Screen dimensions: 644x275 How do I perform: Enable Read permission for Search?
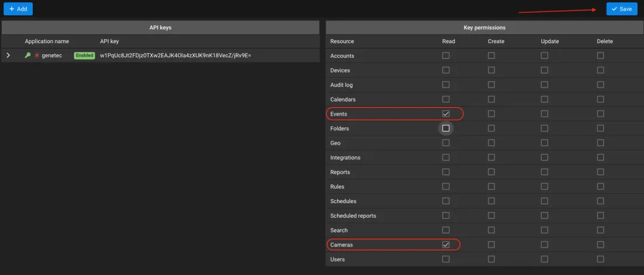coord(446,230)
